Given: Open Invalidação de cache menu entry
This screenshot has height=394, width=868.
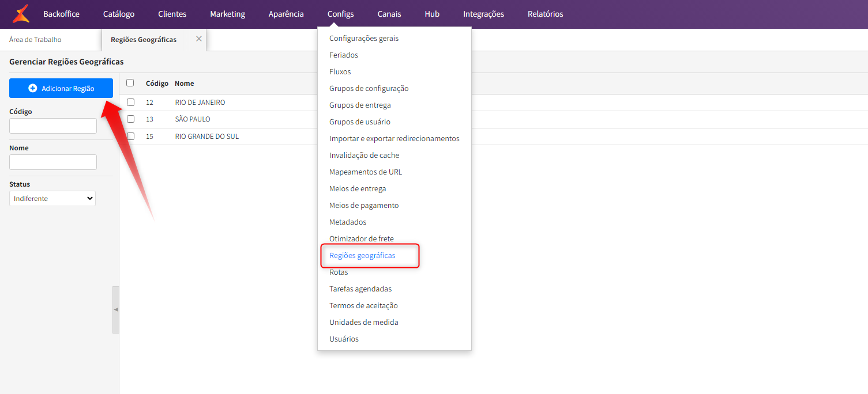Looking at the screenshot, I should [x=365, y=155].
